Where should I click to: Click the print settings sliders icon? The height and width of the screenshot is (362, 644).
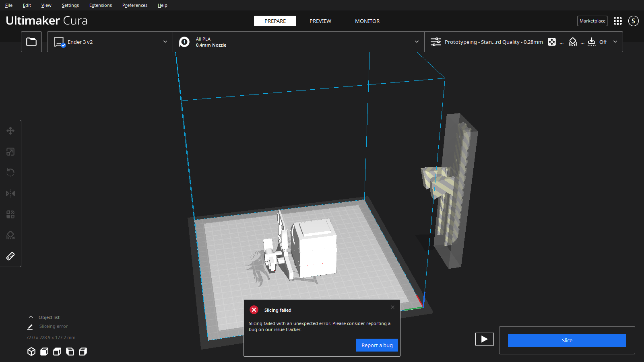[436, 42]
